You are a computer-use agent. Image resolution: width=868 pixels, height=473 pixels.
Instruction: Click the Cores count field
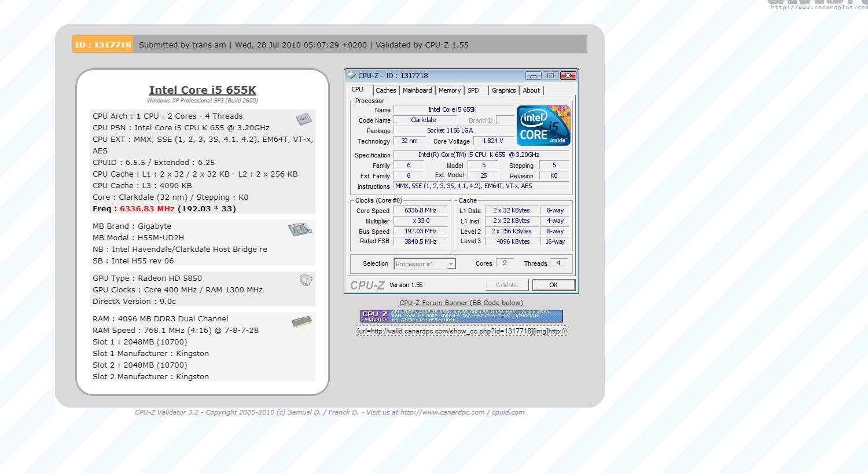coord(505,263)
